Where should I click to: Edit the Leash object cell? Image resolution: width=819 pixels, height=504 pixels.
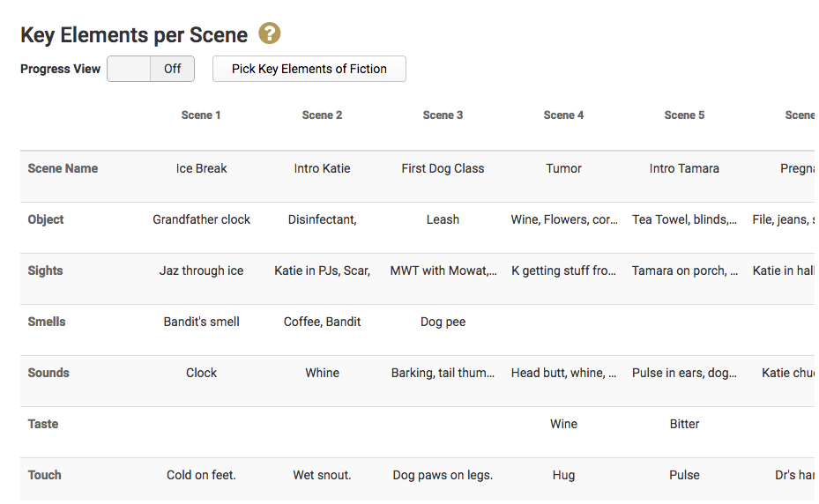pyautogui.click(x=443, y=219)
